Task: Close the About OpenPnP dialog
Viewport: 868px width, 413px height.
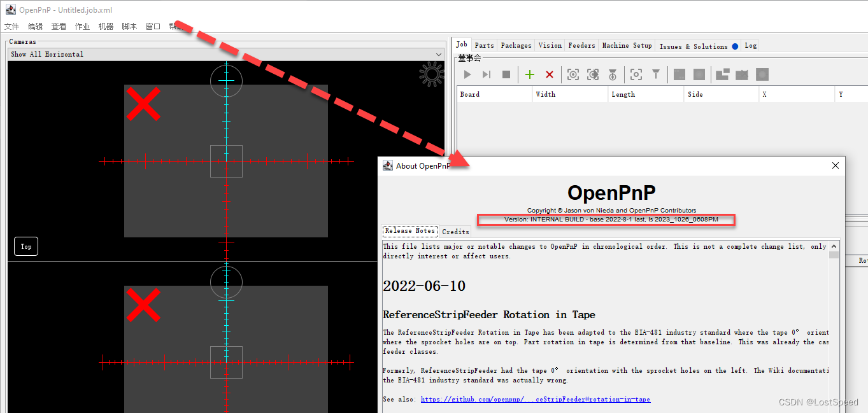Action: click(836, 165)
